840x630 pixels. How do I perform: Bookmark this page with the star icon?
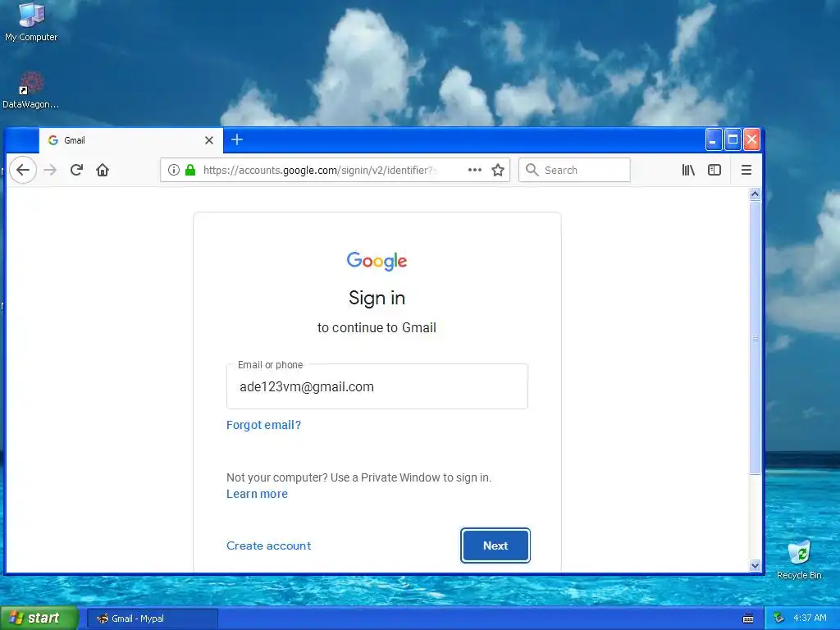click(x=498, y=170)
